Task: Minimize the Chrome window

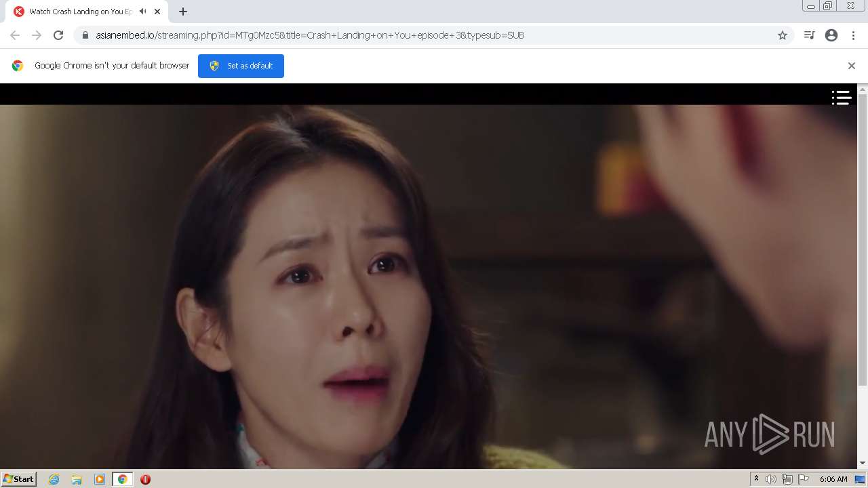Action: pyautogui.click(x=810, y=6)
